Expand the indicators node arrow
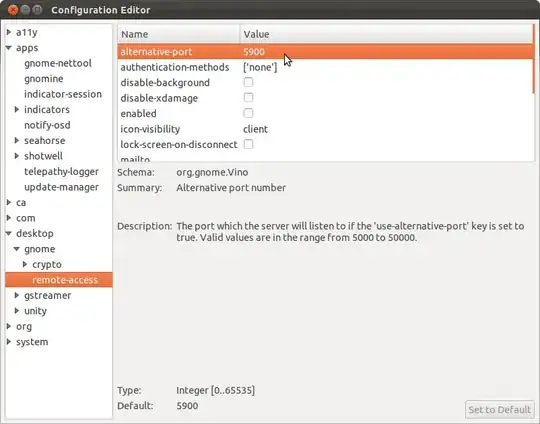 point(17,110)
